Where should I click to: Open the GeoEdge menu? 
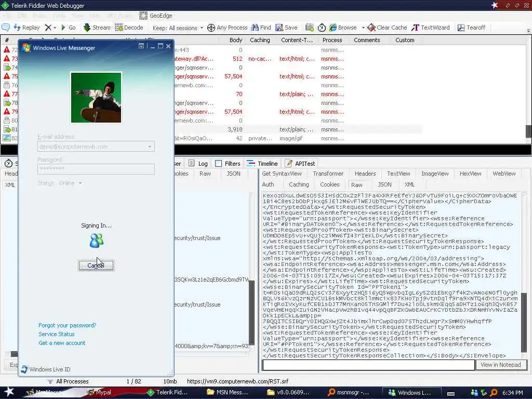(x=156, y=16)
